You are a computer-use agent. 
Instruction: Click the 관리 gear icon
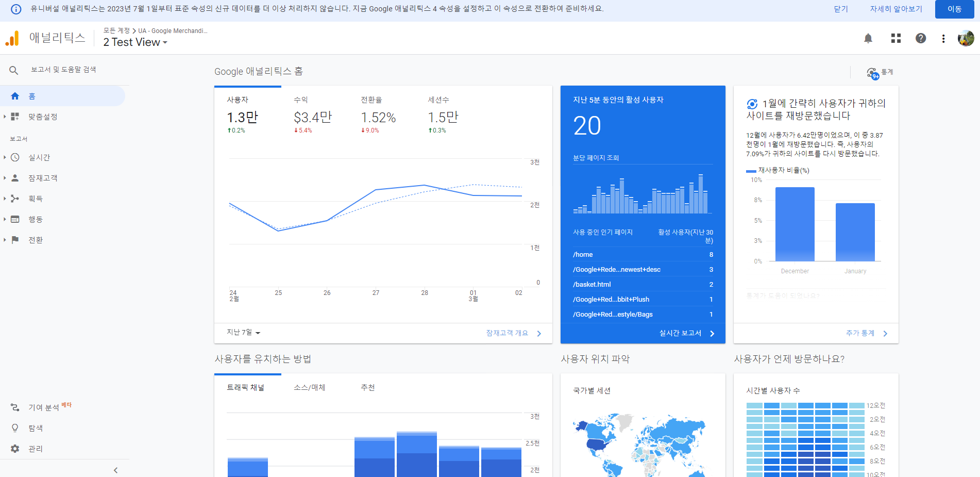click(x=15, y=449)
